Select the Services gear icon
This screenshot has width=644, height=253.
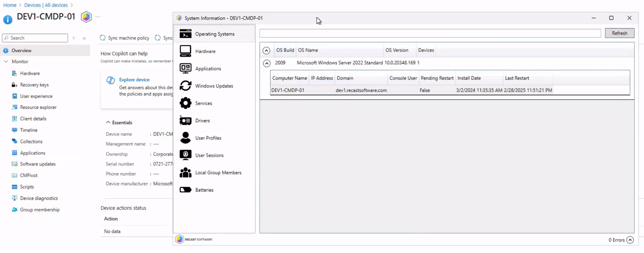click(x=186, y=103)
